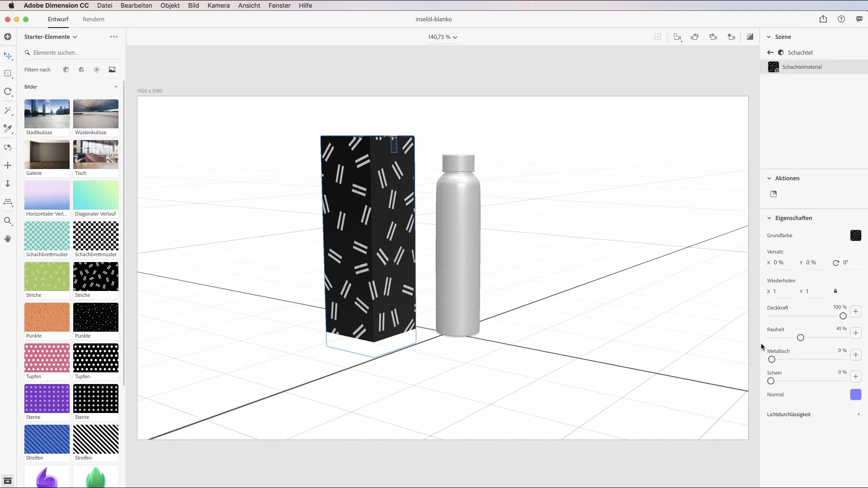The image size is (868, 488).
Task: Click the Rauheit slider handle
Action: [x=801, y=338]
